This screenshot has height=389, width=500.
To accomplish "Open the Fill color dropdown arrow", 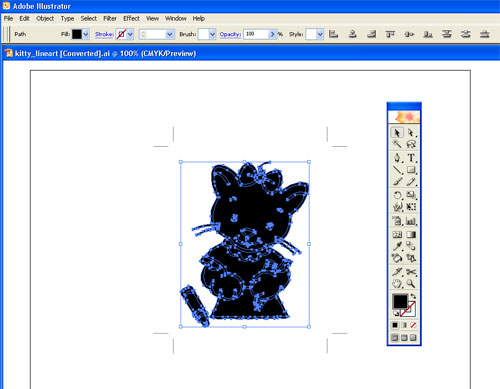I will pos(86,34).
